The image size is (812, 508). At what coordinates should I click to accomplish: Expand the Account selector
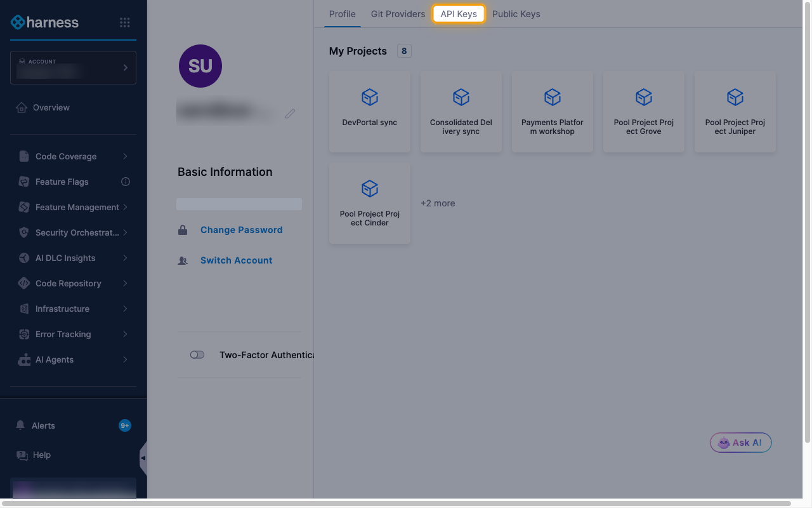73,67
